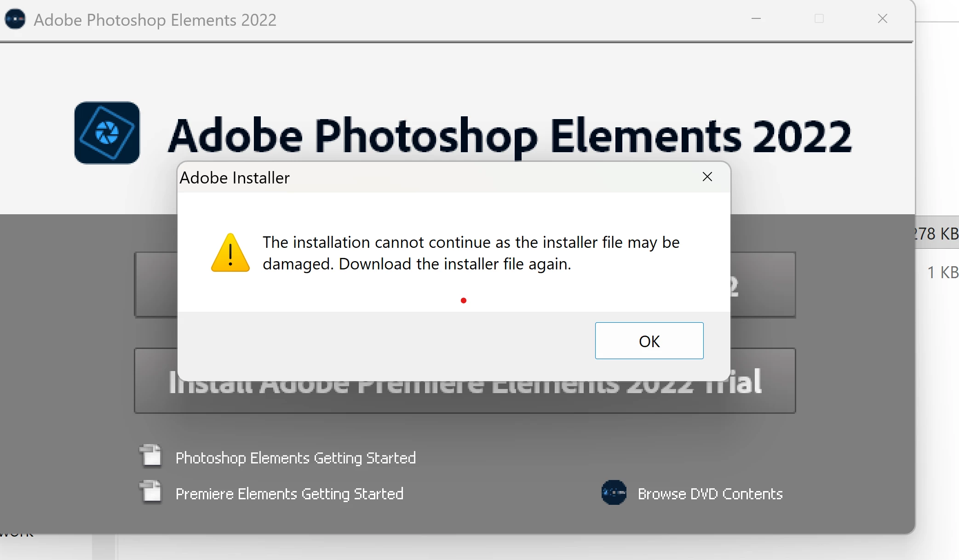
Task: Minimize the Photoshop Elements 2022 window
Action: [x=756, y=19]
